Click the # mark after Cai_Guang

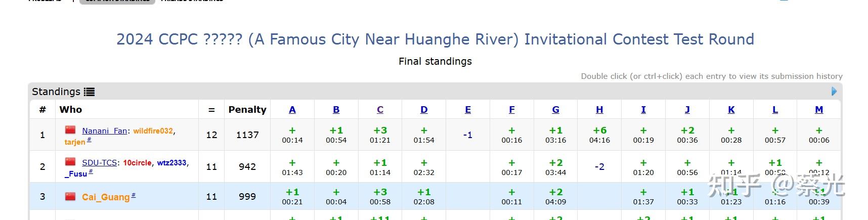[134, 195]
